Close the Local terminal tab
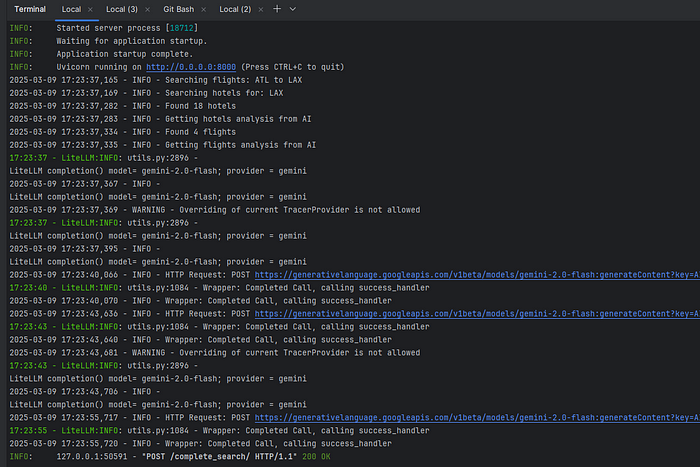This screenshot has width=700, height=467. click(x=90, y=9)
